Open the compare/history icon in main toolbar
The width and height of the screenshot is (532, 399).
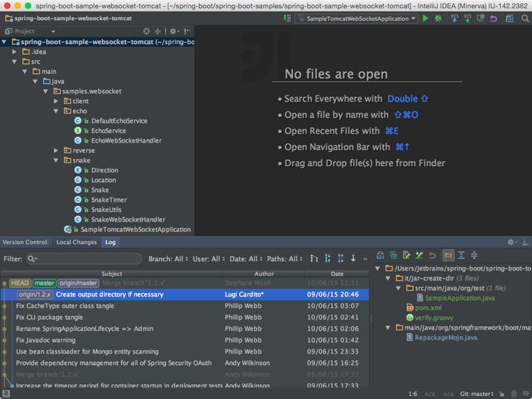[480, 18]
